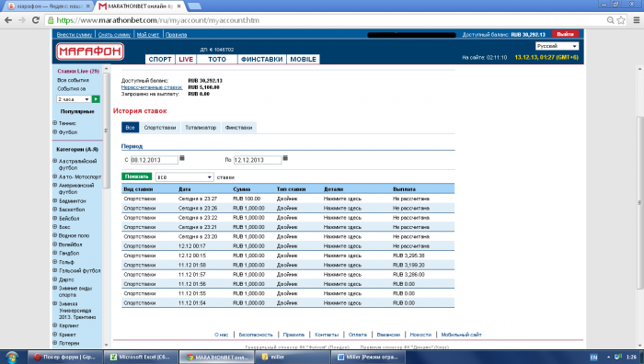
Task: Switch to Miller Word taskbar item
Action: (368, 357)
